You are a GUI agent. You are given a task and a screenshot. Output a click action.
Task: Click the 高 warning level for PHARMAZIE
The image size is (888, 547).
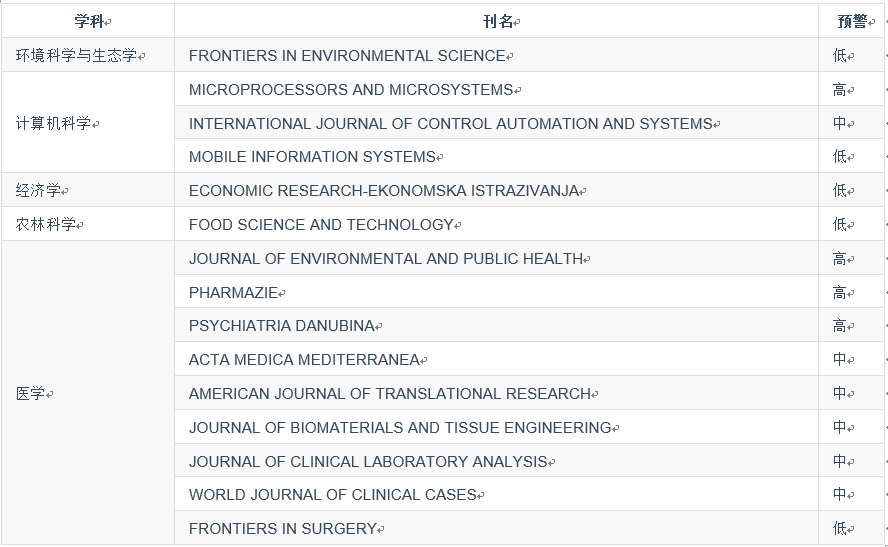839,293
